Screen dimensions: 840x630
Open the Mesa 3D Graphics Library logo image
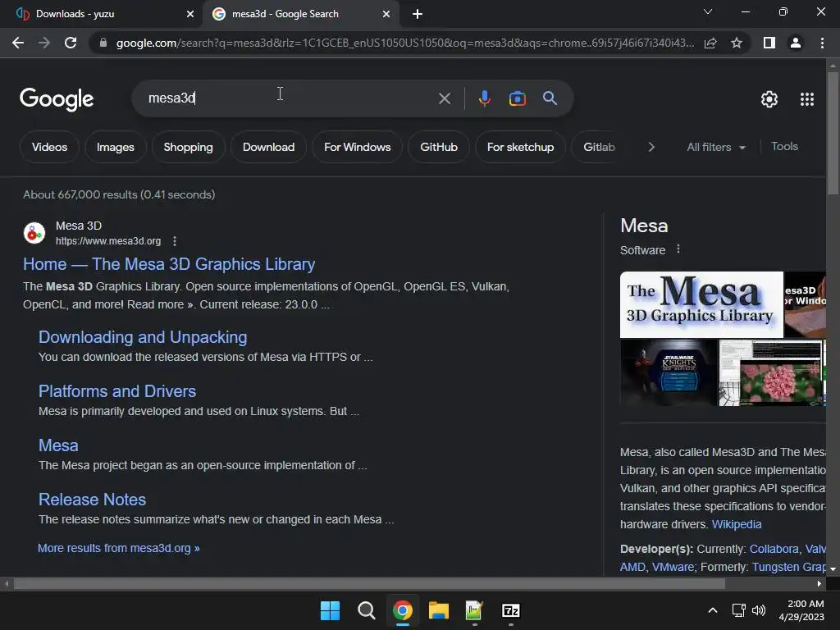(x=701, y=304)
